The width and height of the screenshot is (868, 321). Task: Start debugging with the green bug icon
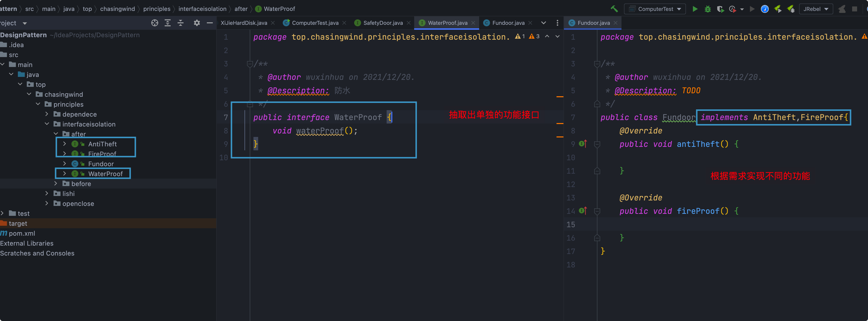(708, 9)
